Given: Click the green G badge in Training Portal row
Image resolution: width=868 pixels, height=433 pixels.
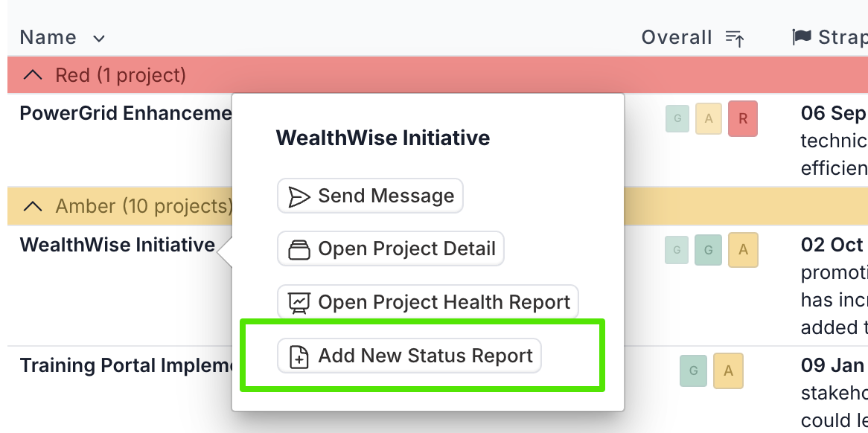Looking at the screenshot, I should click(x=694, y=371).
